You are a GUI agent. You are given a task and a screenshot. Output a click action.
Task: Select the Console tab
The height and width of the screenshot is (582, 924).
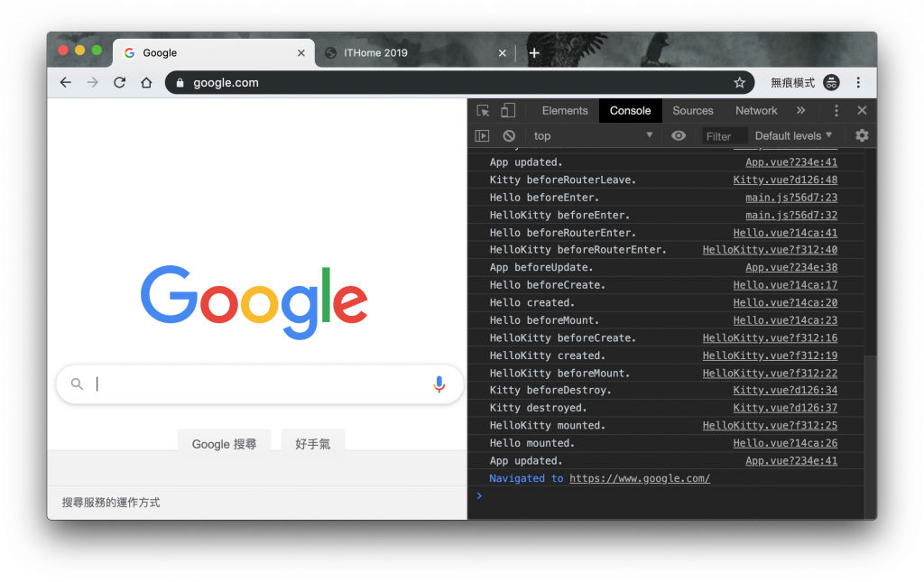point(630,111)
